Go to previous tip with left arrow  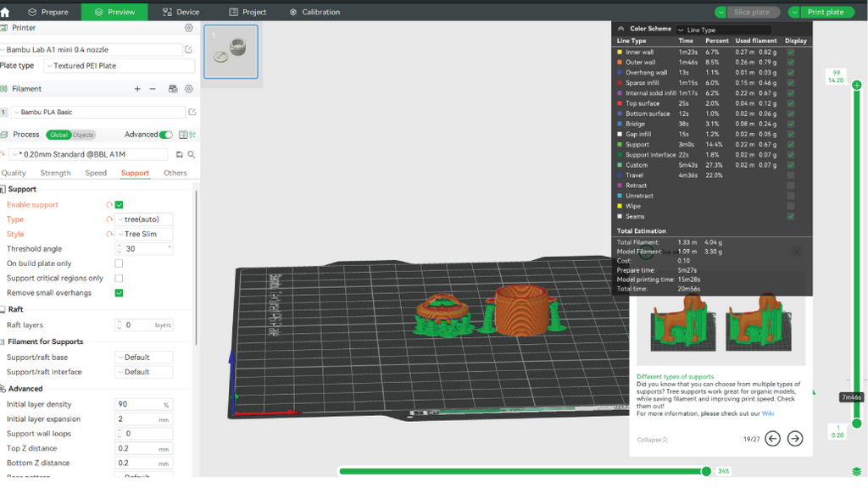773,438
